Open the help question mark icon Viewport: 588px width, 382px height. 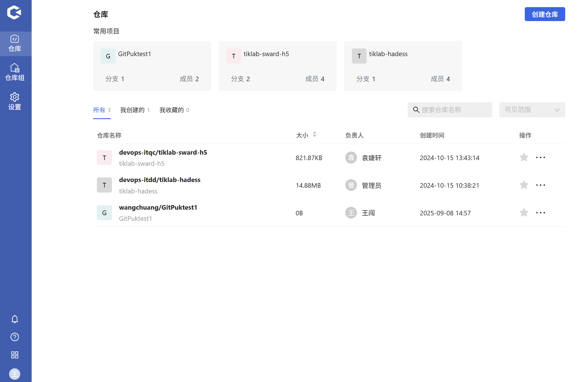pyautogui.click(x=15, y=337)
